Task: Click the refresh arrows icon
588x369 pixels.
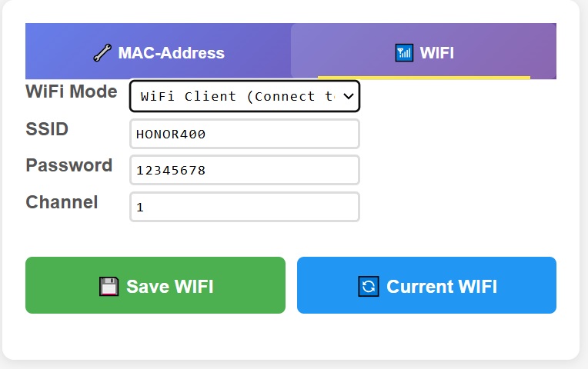Action: coord(369,287)
